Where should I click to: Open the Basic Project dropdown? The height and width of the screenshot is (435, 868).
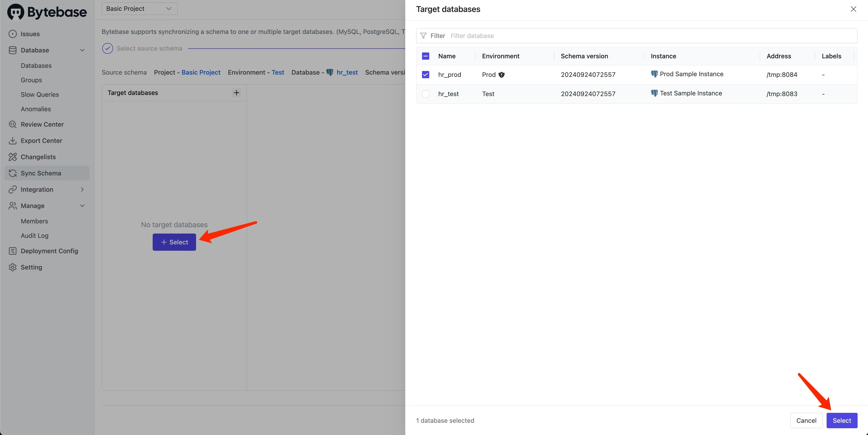(x=140, y=9)
